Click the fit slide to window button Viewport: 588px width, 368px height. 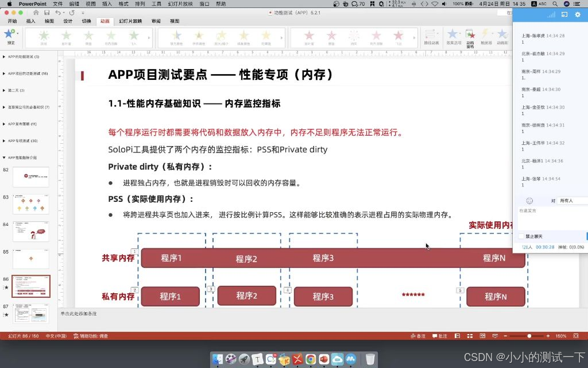[576, 335]
